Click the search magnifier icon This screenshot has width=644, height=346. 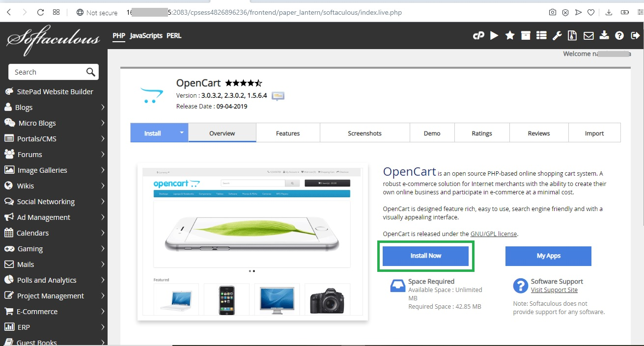tap(90, 72)
